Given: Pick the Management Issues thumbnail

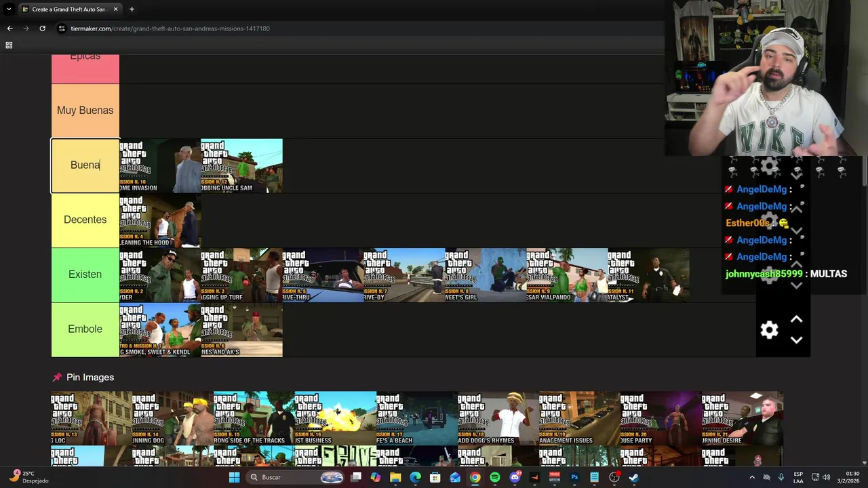Looking at the screenshot, I should [580, 418].
